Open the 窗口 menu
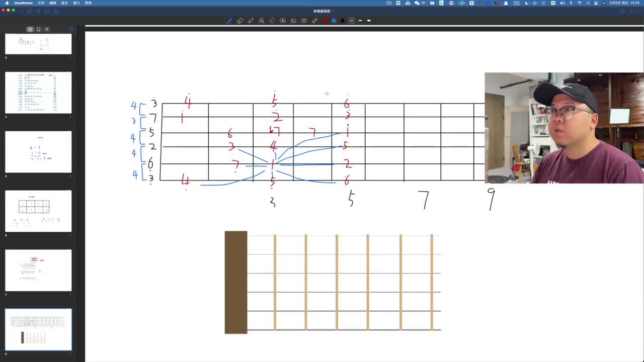The image size is (644, 362). (76, 3)
